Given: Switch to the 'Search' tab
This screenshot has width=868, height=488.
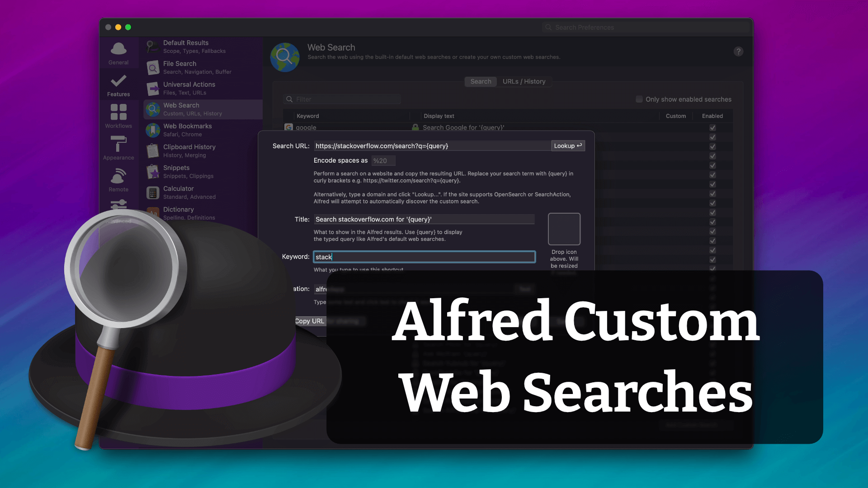Looking at the screenshot, I should pyautogui.click(x=481, y=81).
